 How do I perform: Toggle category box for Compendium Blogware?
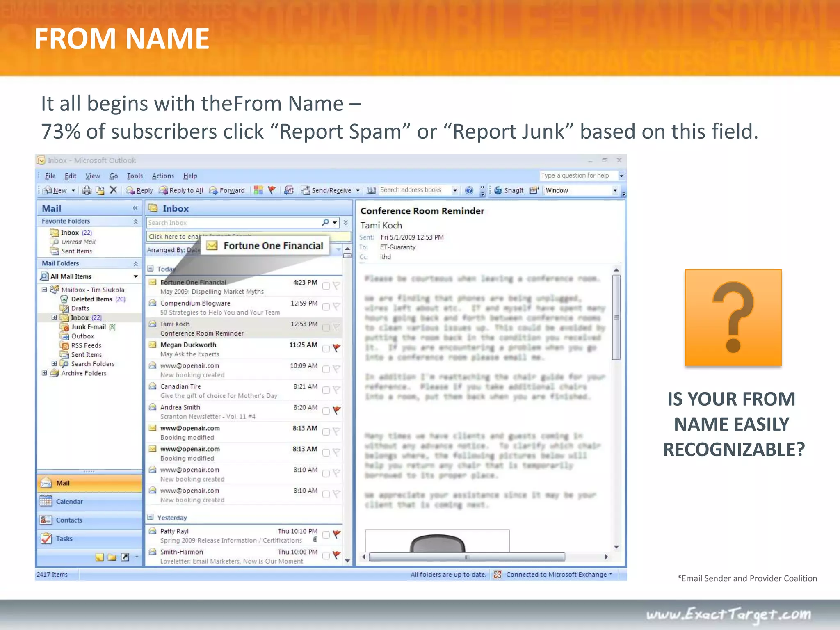point(326,307)
